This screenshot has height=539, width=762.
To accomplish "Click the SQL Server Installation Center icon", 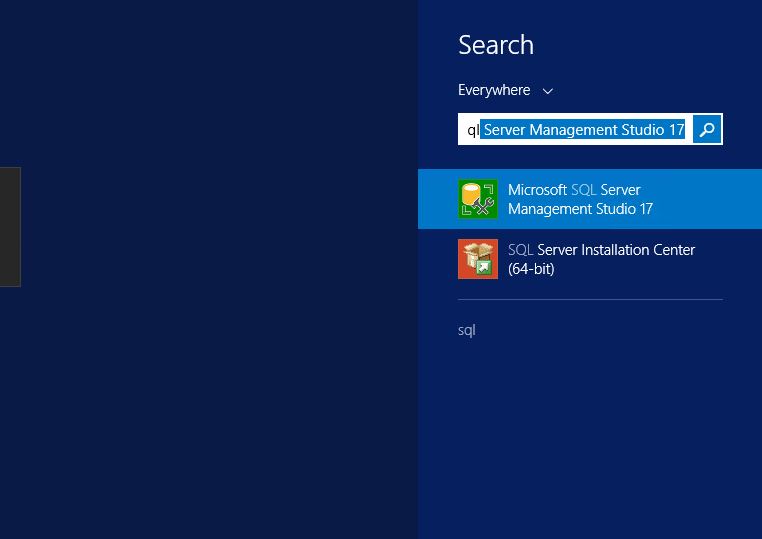I will pos(478,259).
